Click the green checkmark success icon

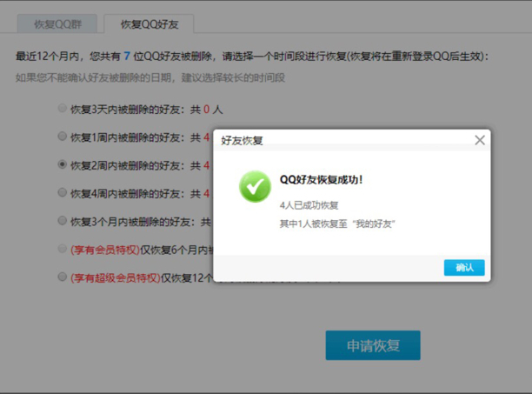coord(255,187)
